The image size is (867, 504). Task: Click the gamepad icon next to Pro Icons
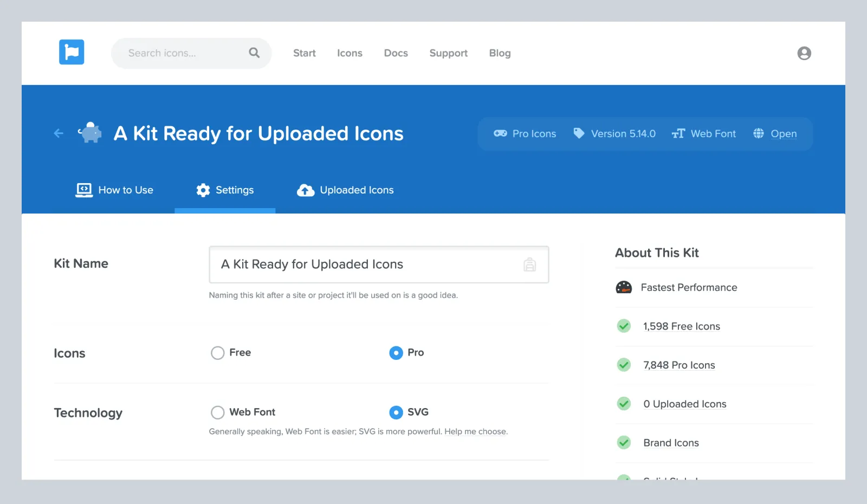click(x=501, y=133)
